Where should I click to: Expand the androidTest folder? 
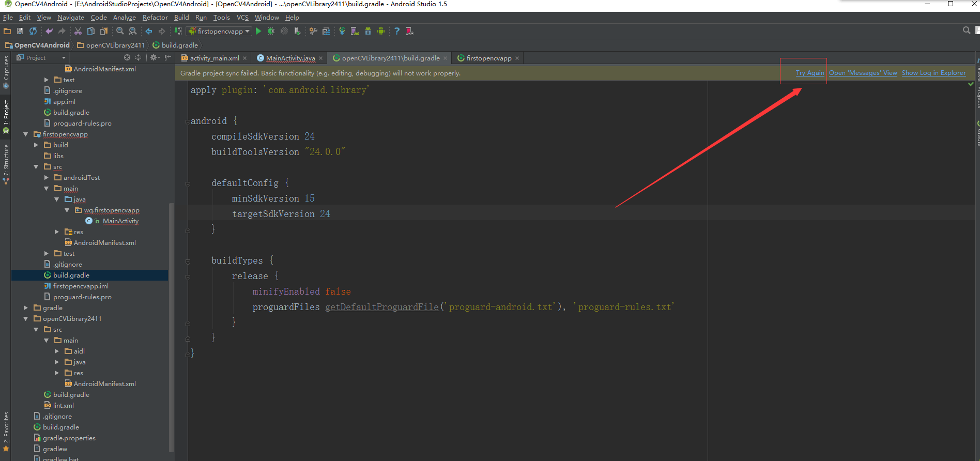coord(46,178)
